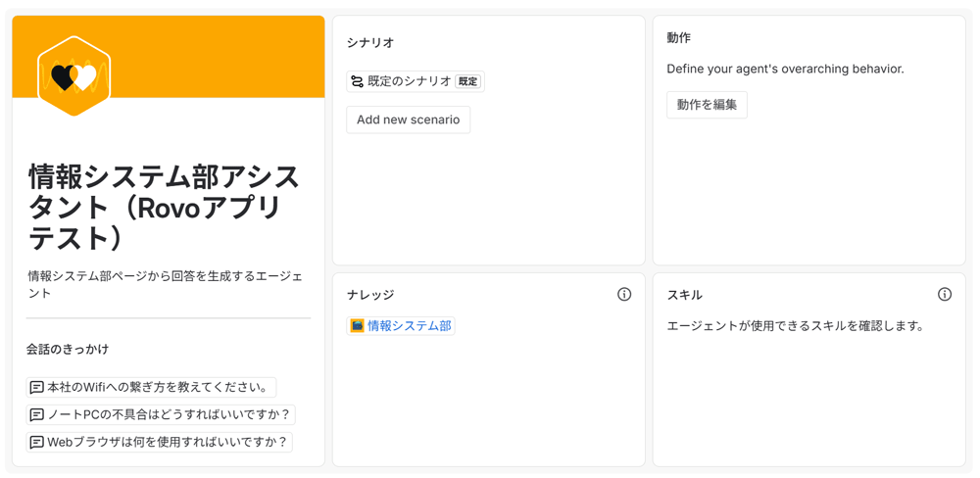Viewport: 980px width, 478px height.
Task: Click the 既定 badge label
Action: tap(468, 81)
